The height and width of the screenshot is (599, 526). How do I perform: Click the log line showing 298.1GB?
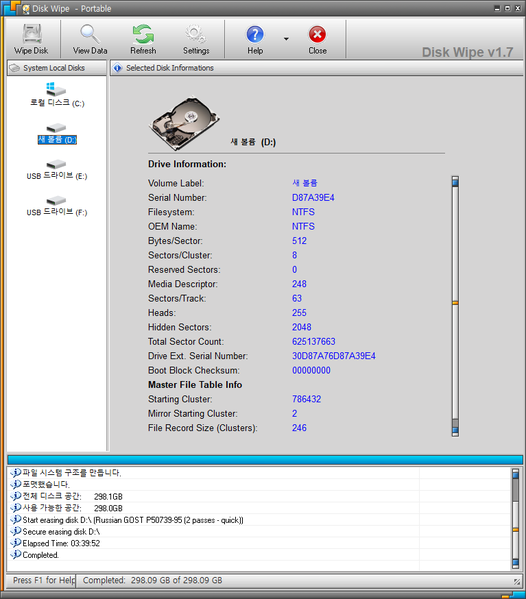click(73, 496)
